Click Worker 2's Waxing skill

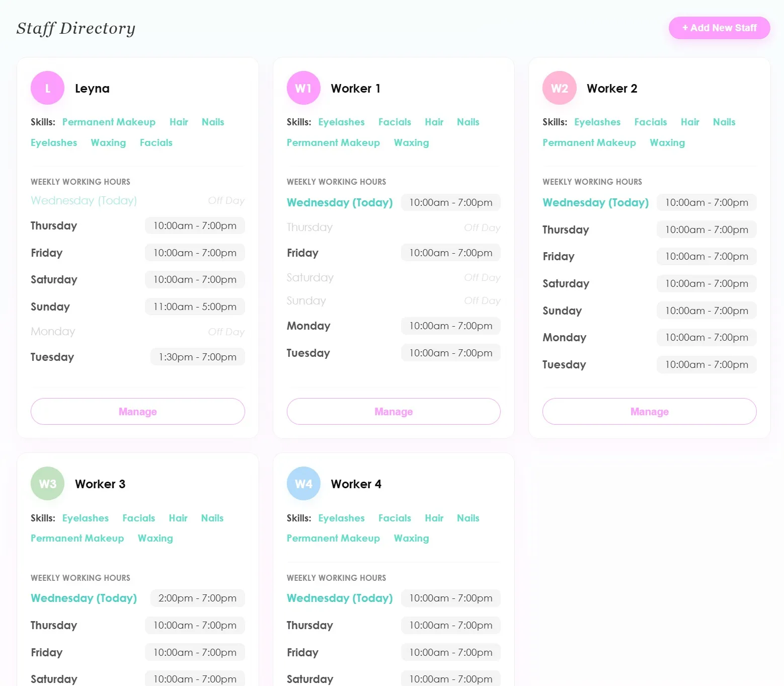pos(667,142)
